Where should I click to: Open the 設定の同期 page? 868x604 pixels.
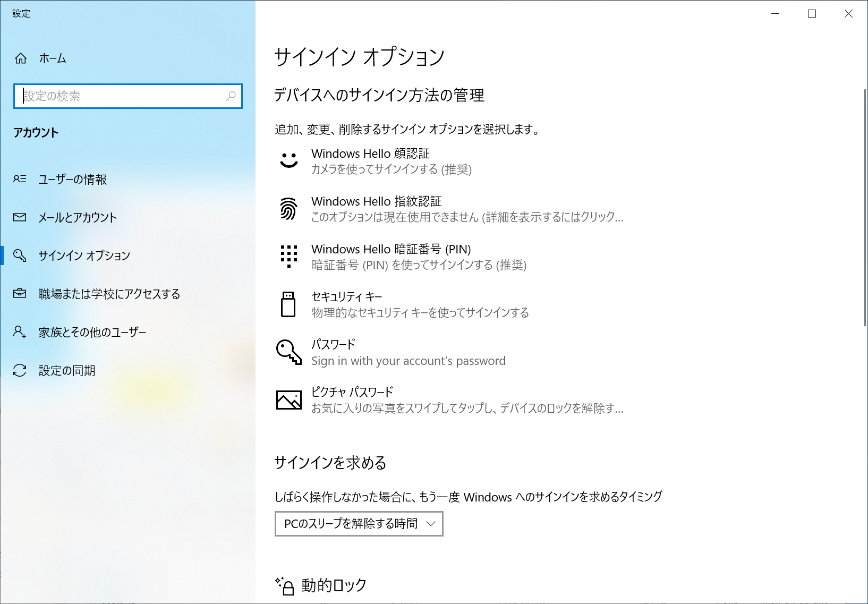click(127, 370)
